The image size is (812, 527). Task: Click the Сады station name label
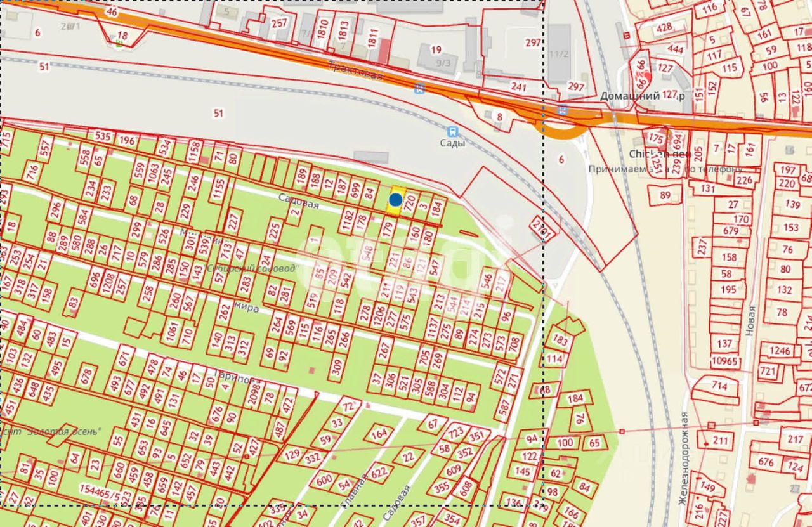453,143
